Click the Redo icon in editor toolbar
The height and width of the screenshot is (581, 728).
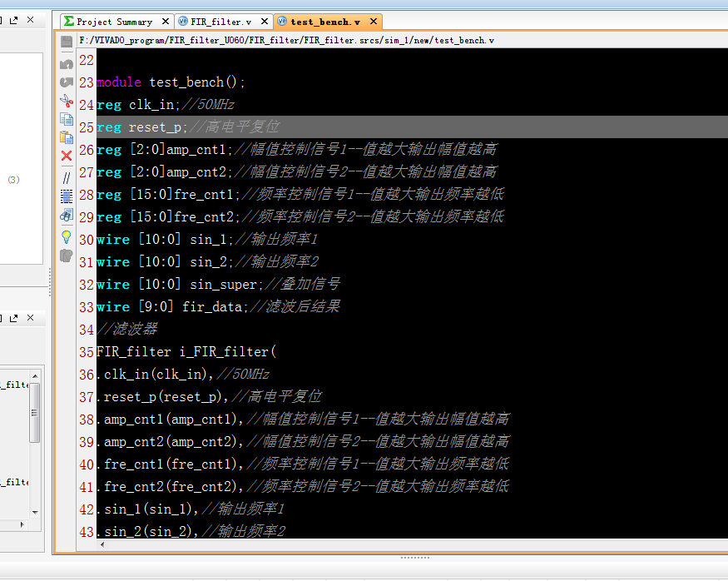(x=67, y=82)
